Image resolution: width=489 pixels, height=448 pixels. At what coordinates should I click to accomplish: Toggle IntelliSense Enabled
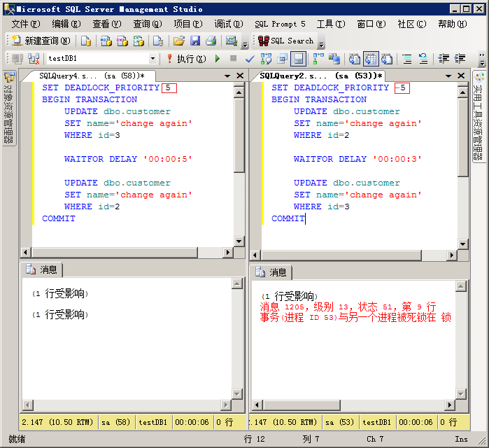tap(299, 59)
